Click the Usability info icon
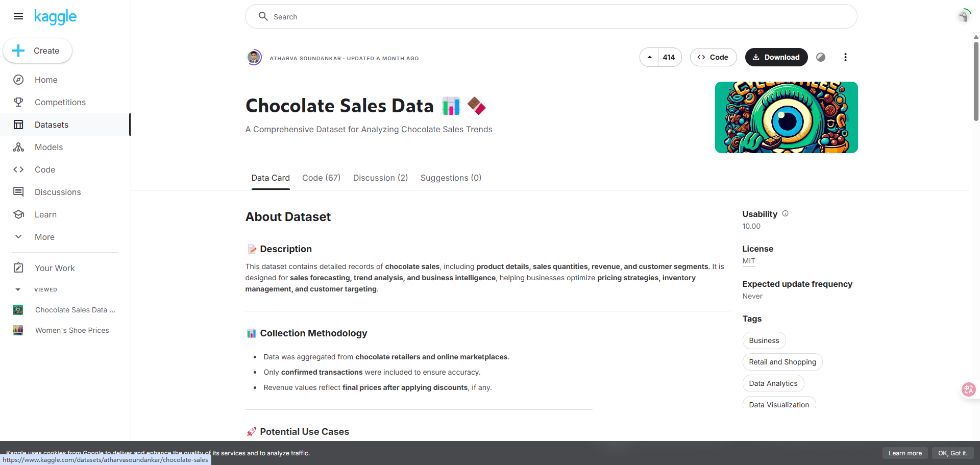 pos(786,214)
